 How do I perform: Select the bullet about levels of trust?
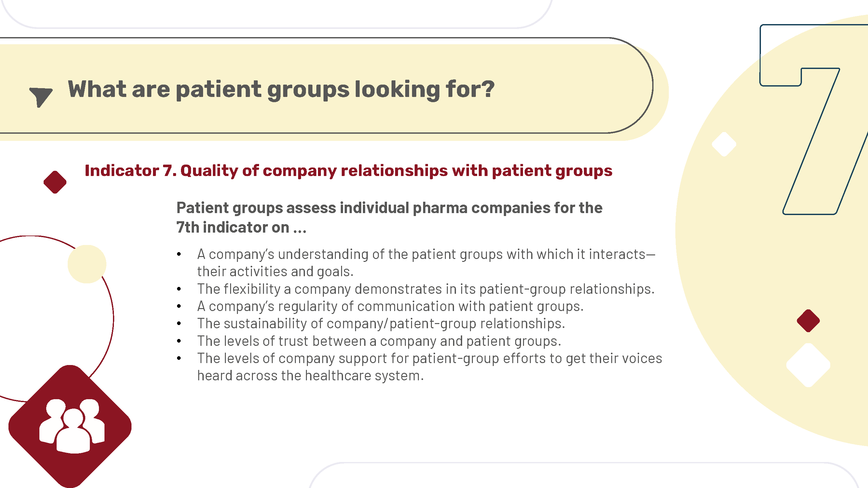(x=379, y=341)
